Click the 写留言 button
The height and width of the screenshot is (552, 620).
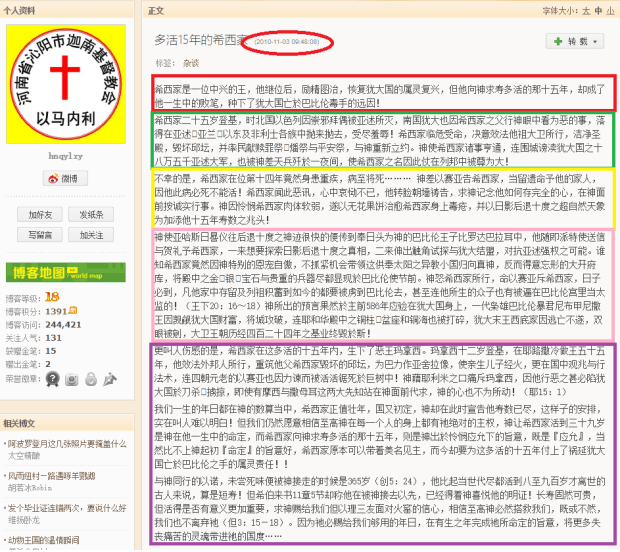tap(41, 235)
